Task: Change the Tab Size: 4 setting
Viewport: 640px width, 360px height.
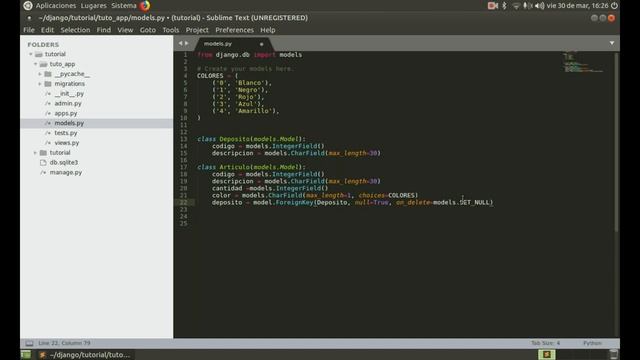Action: pos(545,343)
